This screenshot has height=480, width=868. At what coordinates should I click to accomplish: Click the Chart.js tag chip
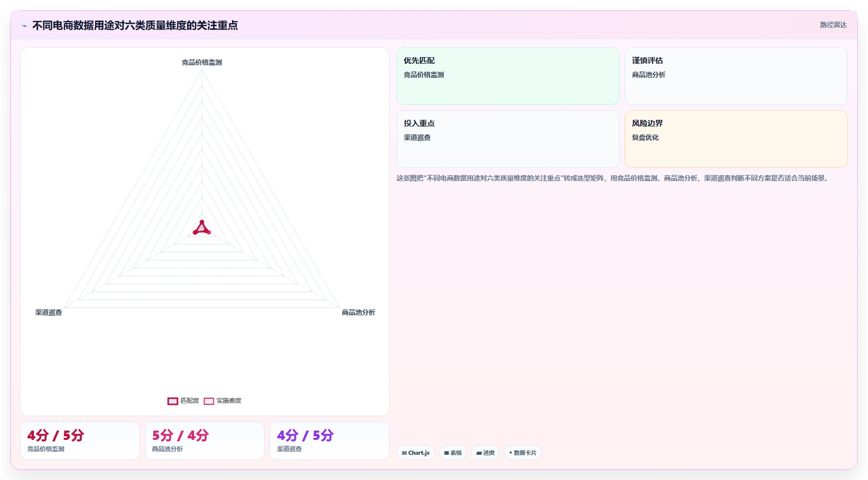[x=416, y=453]
